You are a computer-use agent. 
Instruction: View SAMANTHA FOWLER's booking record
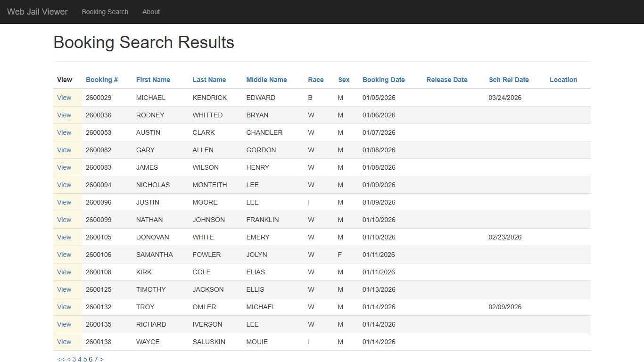(x=64, y=255)
